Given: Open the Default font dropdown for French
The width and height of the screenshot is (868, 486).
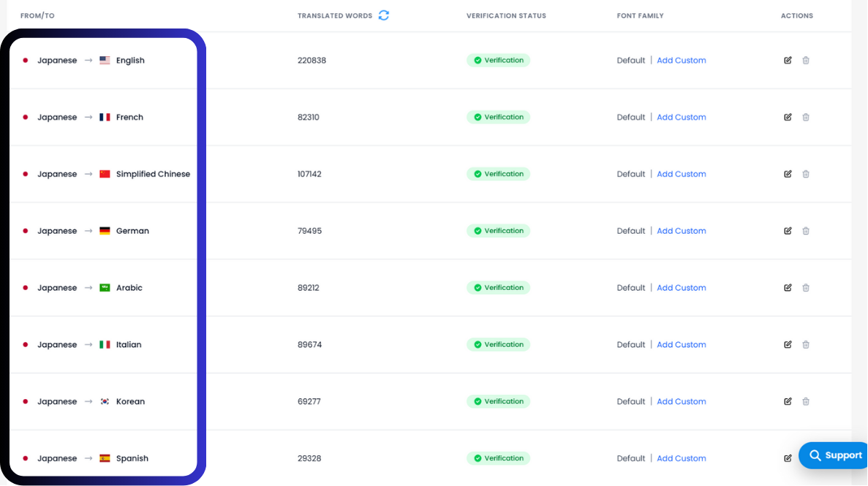Looking at the screenshot, I should (x=630, y=117).
